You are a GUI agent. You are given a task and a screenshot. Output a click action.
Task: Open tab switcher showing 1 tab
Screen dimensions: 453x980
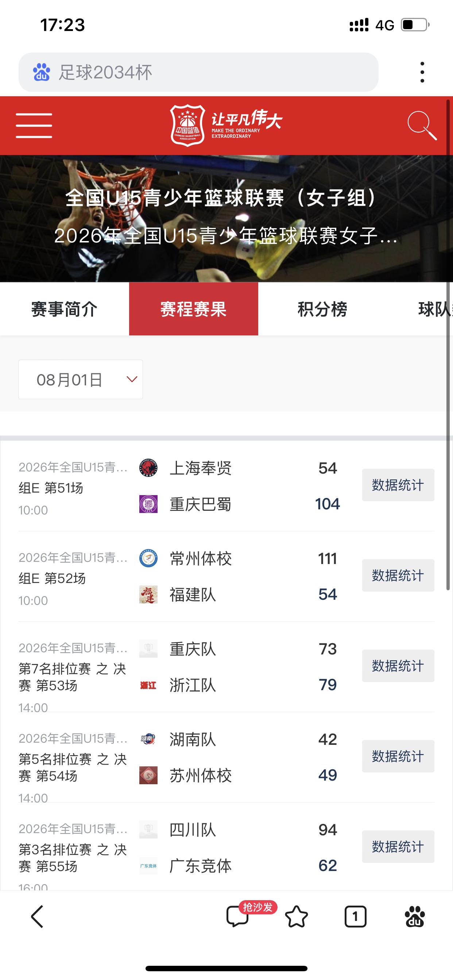[356, 917]
